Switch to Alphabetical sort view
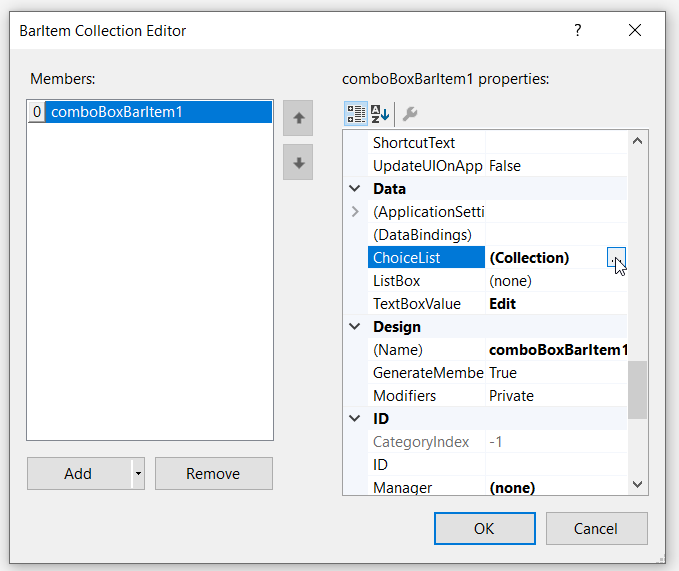The width and height of the screenshot is (679, 571). (x=380, y=113)
